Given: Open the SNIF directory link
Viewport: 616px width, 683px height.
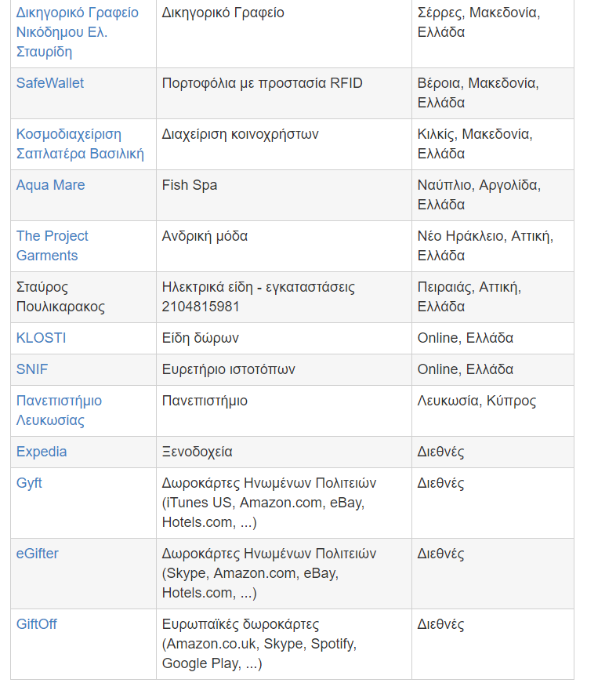Looking at the screenshot, I should click(x=32, y=369).
